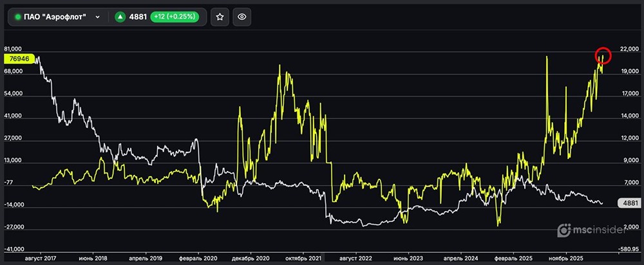
Task: Click the left axis label 41,000
Action: [13, 116]
